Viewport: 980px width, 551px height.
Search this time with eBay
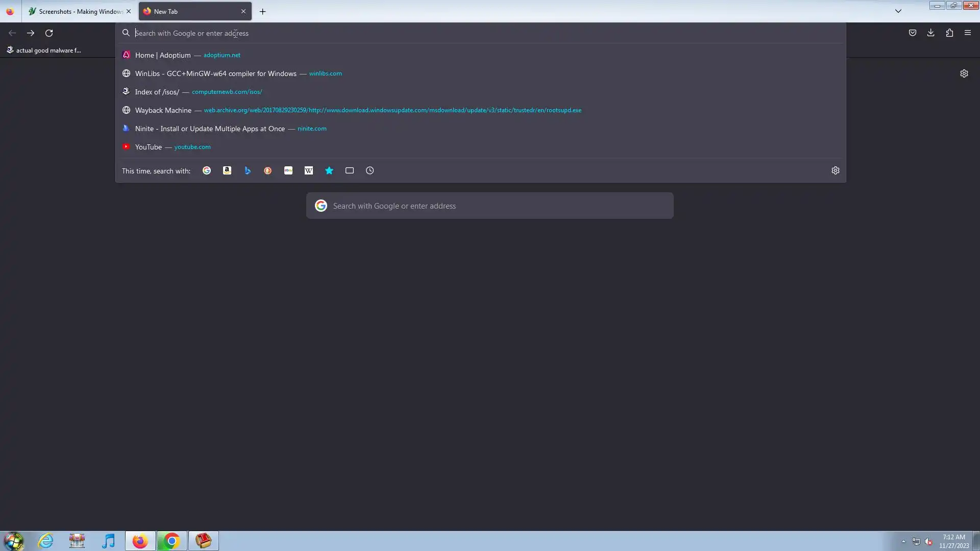coord(288,170)
